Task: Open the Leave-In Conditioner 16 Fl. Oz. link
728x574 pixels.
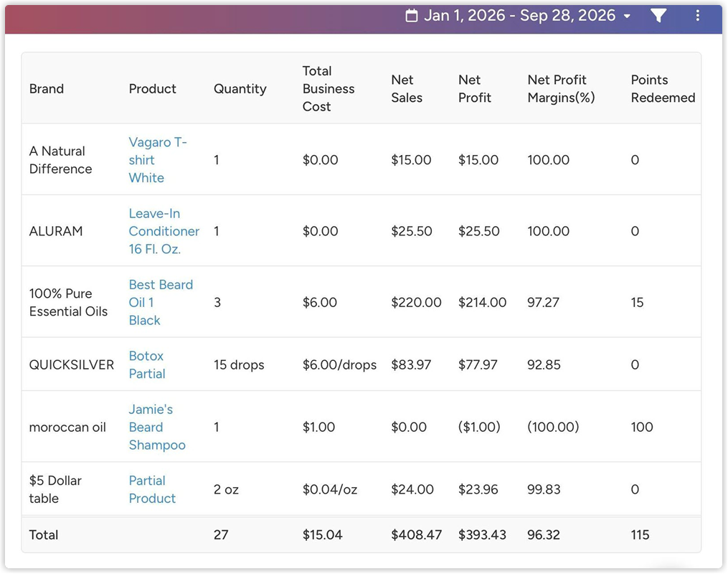Action: pos(164,231)
